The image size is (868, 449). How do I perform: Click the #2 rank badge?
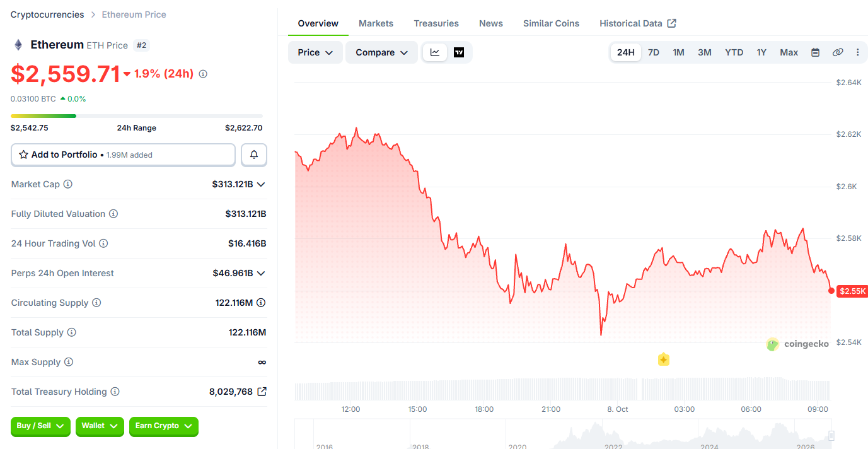click(141, 45)
